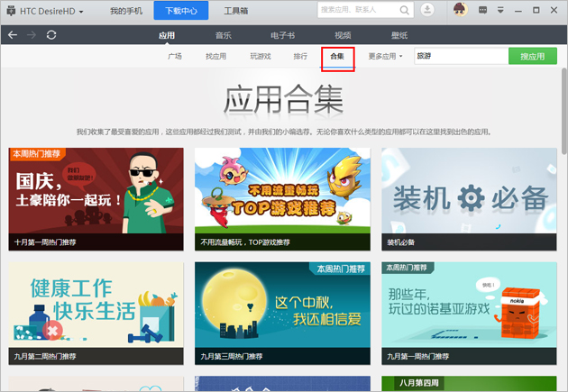This screenshot has width=568, height=392.
Task: Click the green 搜应用 button
Action: click(533, 56)
